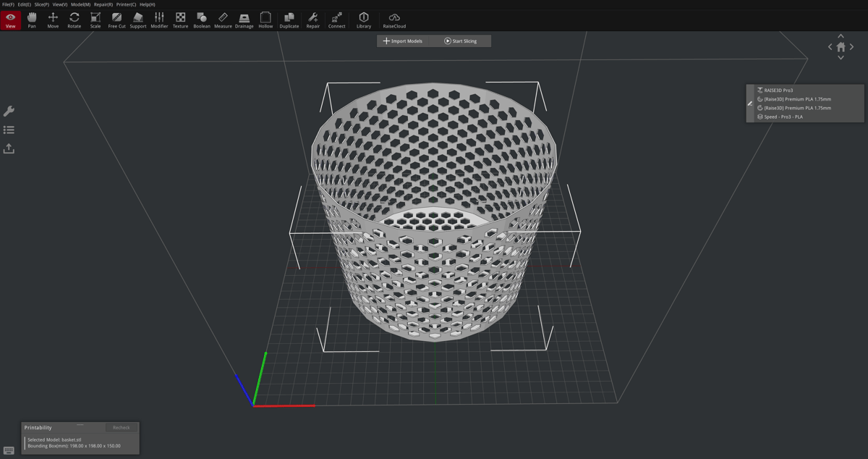
Task: Open the Drainage tool
Action: 244,20
